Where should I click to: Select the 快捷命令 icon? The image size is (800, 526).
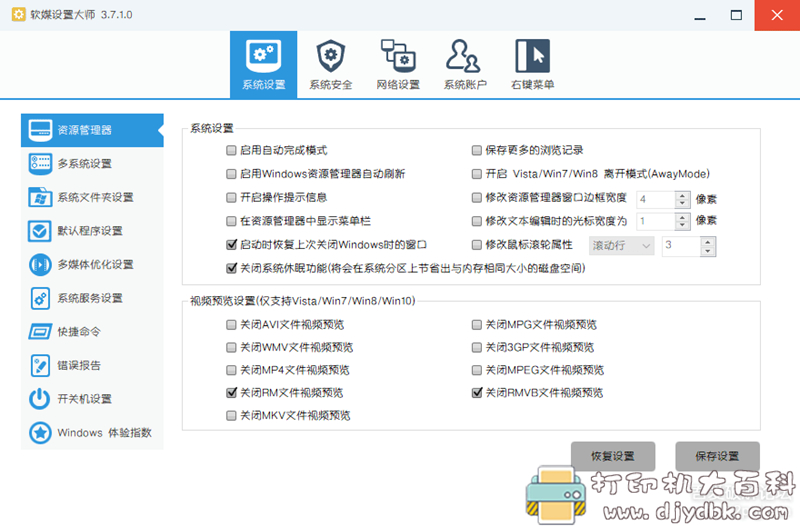[40, 332]
